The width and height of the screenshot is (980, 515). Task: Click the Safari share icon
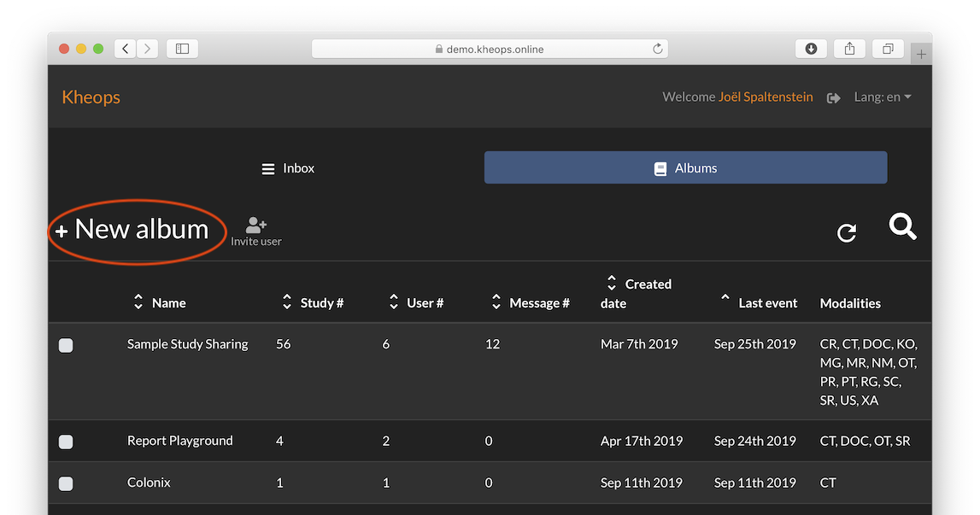pos(849,49)
